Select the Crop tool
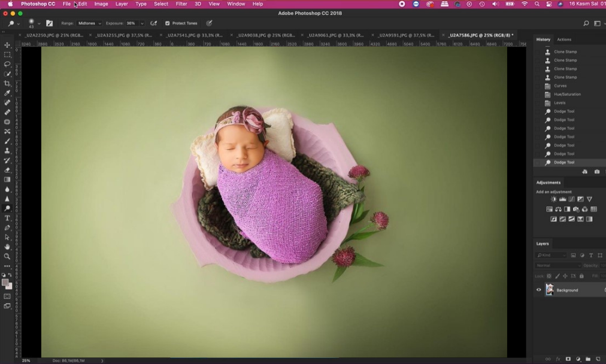 tap(7, 83)
